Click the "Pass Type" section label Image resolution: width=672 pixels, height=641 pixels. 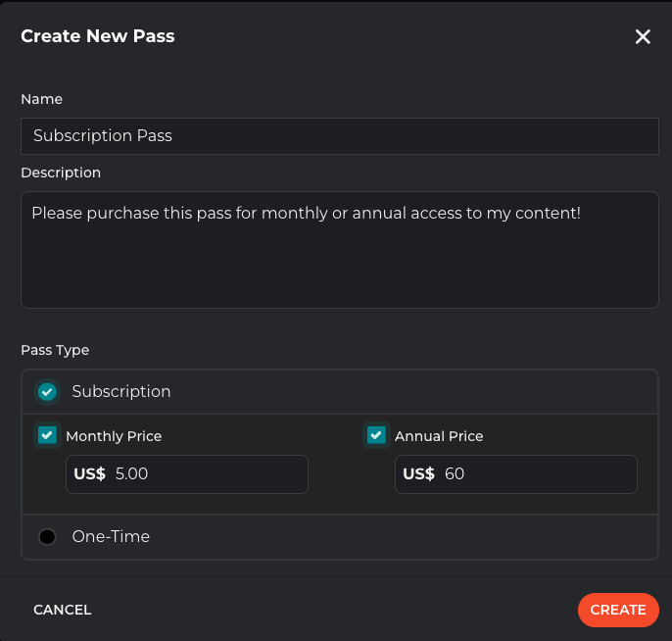[x=55, y=350]
